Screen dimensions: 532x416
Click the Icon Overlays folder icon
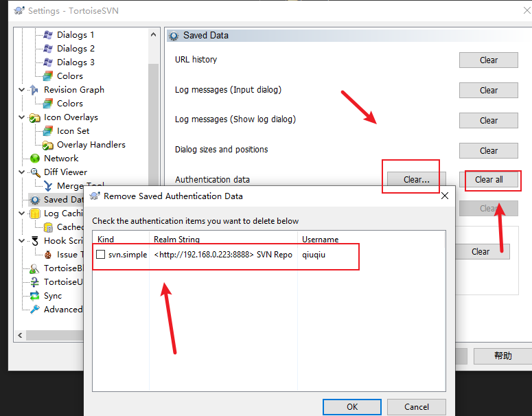[x=34, y=117]
